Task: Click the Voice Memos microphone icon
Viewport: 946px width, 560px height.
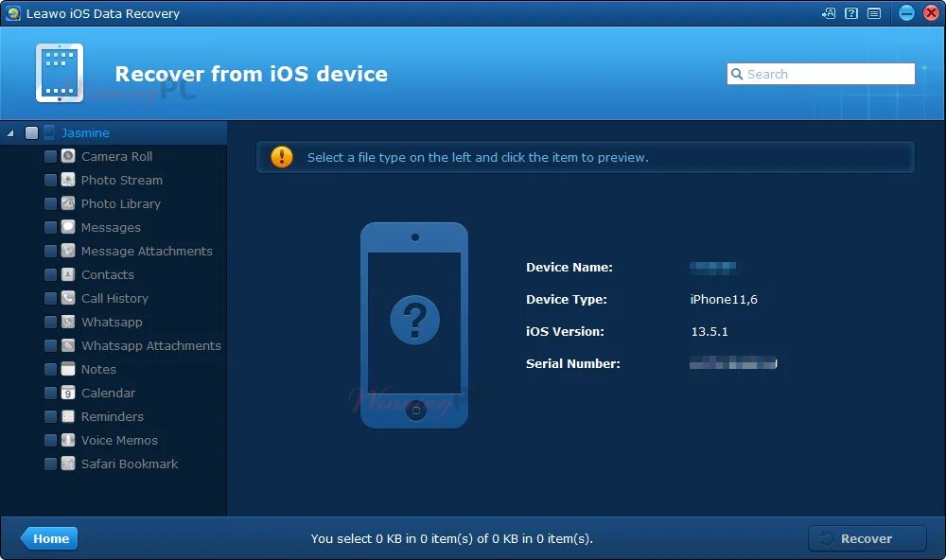Action: point(68,440)
